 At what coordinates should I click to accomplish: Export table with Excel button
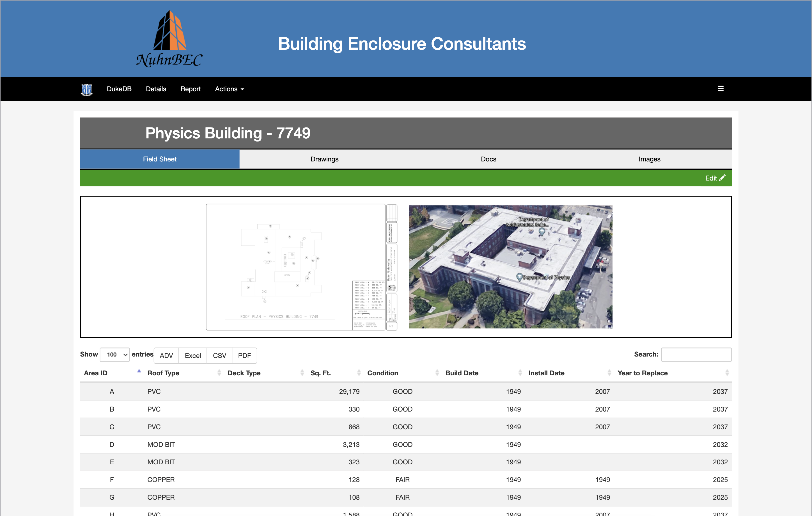(192, 356)
